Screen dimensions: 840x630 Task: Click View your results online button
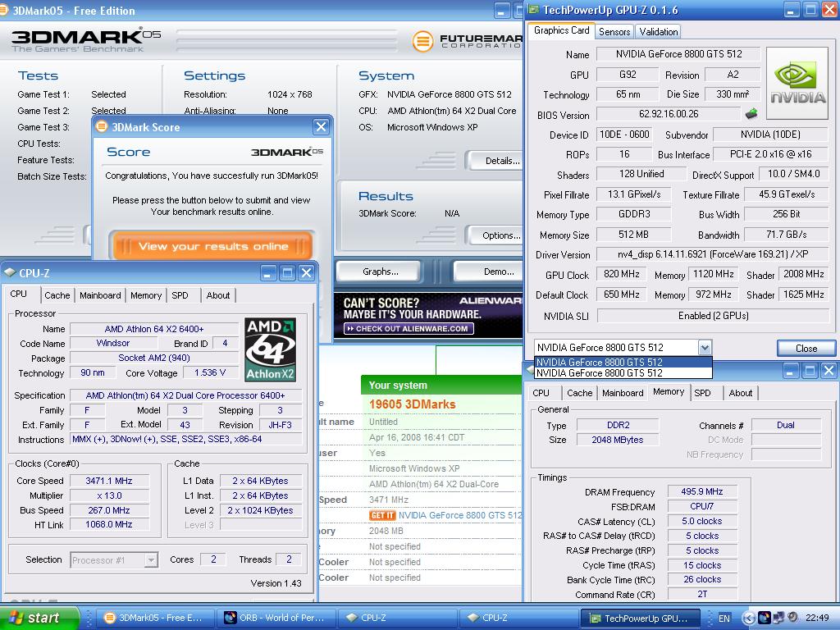coord(212,246)
